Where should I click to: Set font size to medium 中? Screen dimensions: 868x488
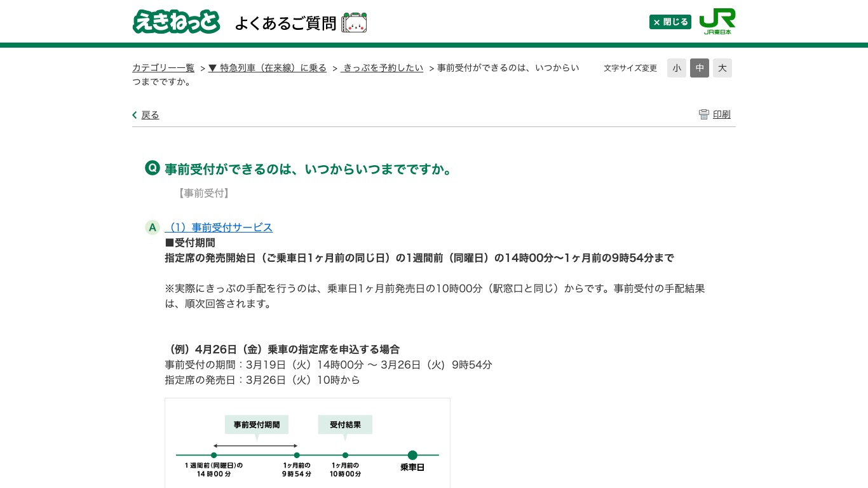(700, 68)
